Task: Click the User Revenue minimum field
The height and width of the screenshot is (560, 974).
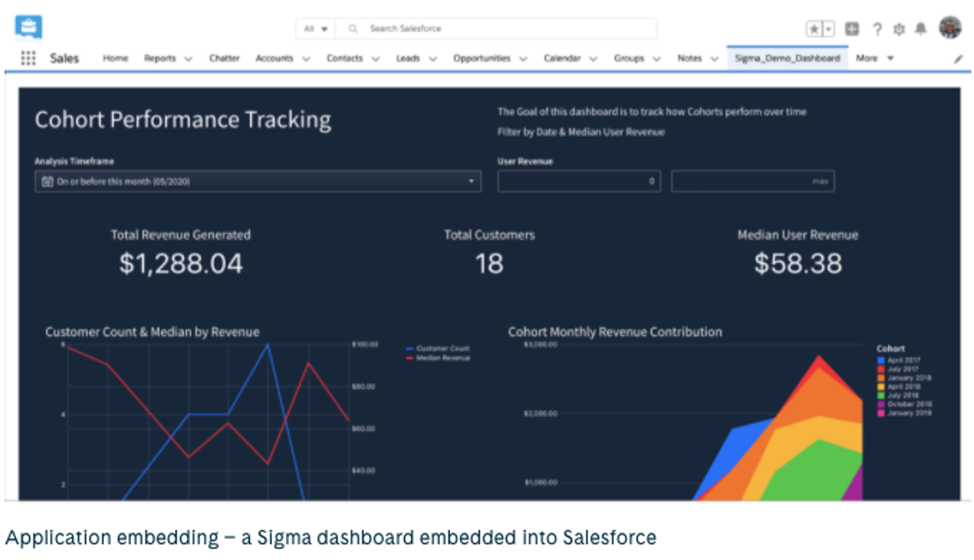Action: point(579,181)
